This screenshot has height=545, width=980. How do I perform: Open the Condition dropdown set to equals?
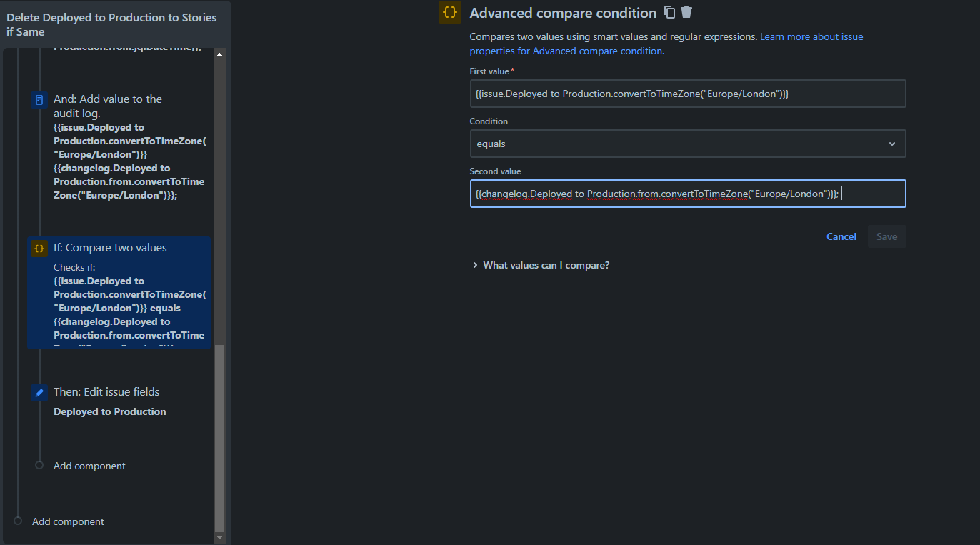688,144
